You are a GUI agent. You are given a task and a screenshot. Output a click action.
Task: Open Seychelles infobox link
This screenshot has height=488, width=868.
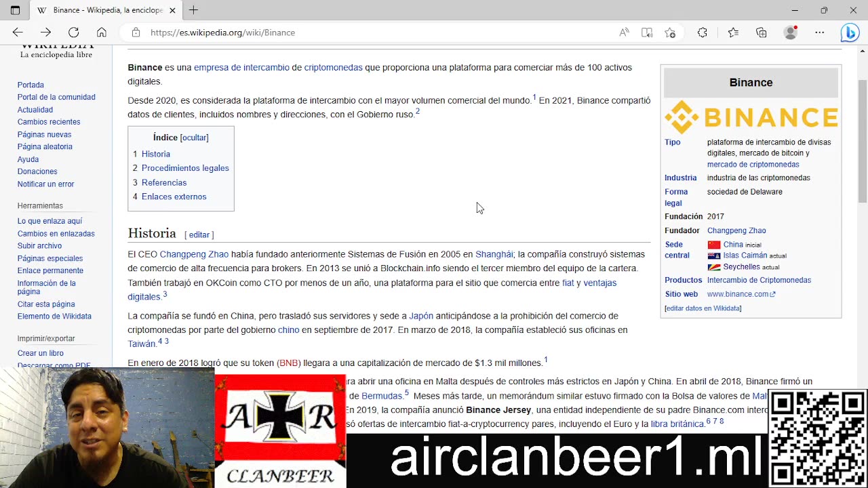(x=741, y=267)
